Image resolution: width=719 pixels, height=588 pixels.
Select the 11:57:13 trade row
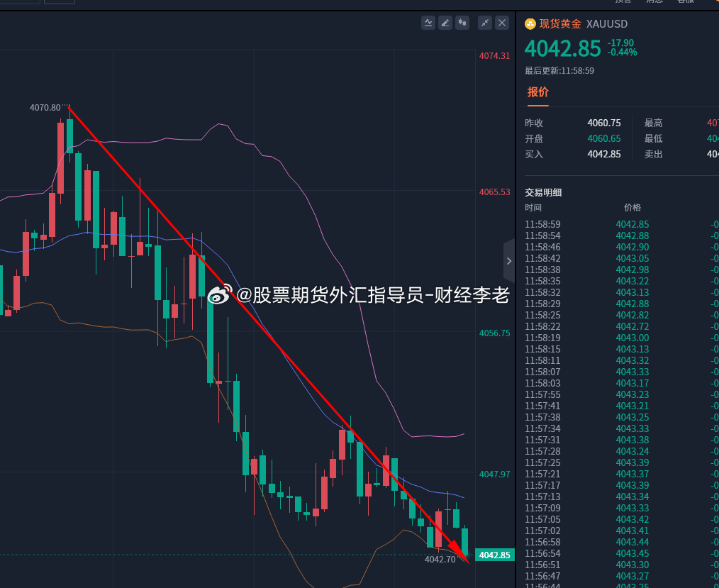click(x=622, y=497)
